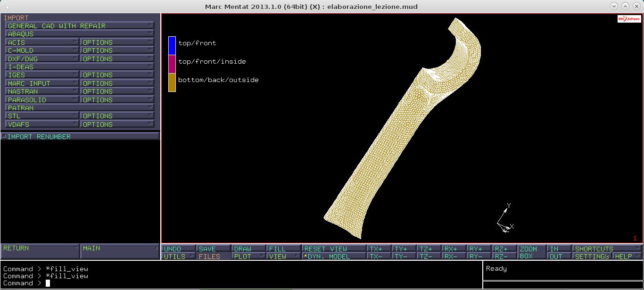The image size is (644, 290).
Task: Open the ACIS import submenu
Action: pos(42,42)
